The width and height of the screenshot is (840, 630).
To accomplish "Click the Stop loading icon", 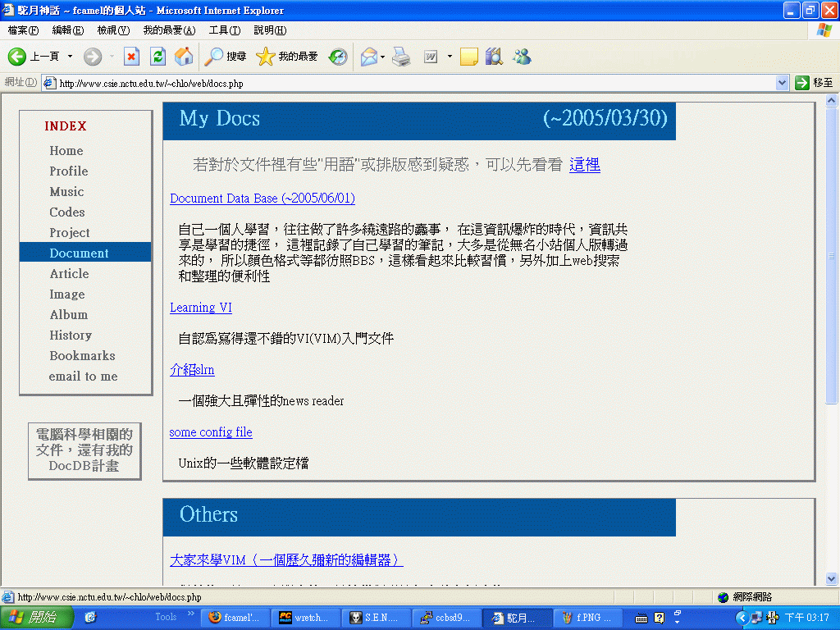I will [x=131, y=57].
